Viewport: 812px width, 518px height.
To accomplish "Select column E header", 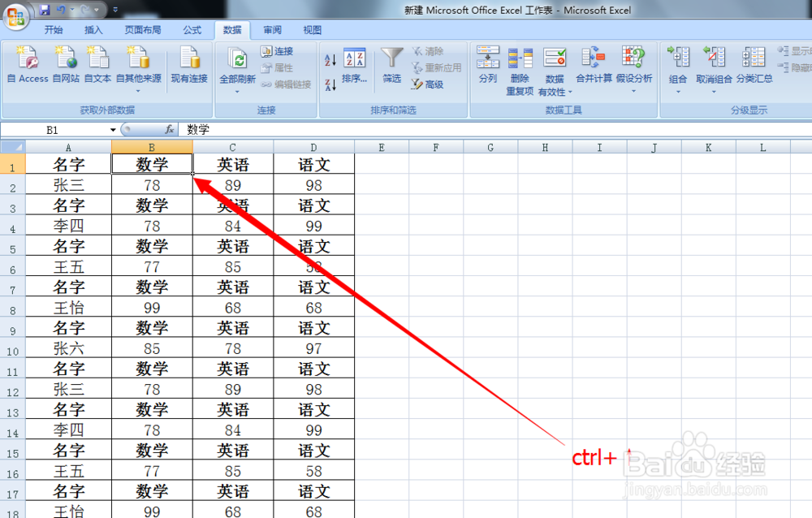I will tap(382, 148).
